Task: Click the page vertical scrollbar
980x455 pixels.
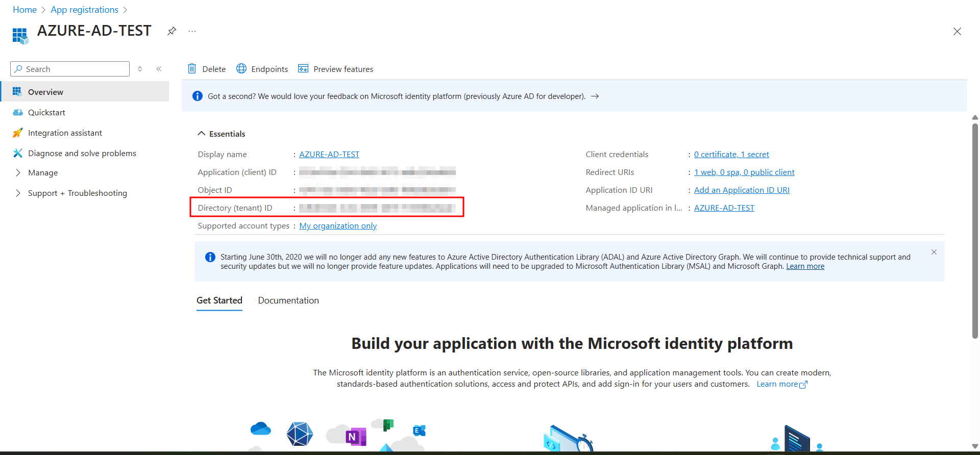Action: click(975, 231)
